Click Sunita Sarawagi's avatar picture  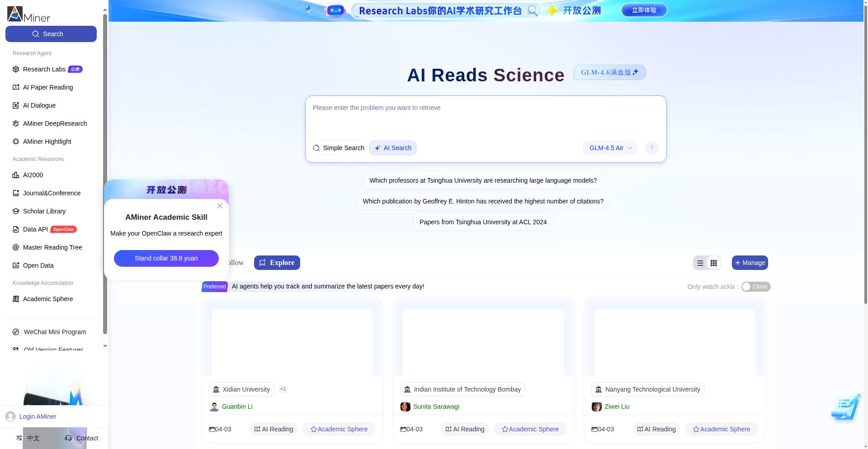[406, 406]
